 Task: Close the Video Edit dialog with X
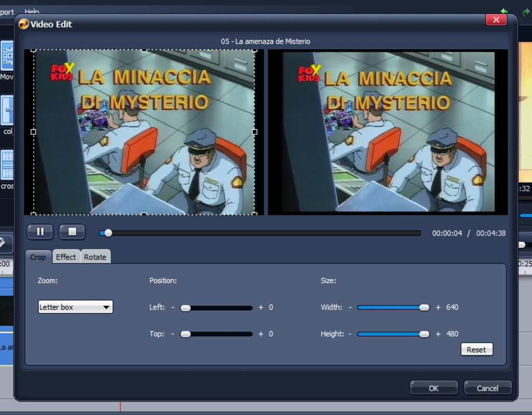pyautogui.click(x=496, y=20)
